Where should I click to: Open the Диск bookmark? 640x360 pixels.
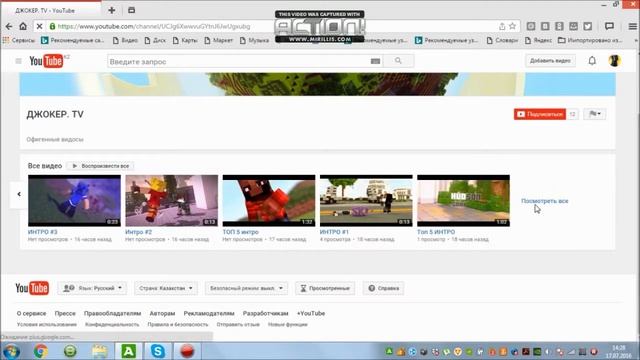point(155,40)
